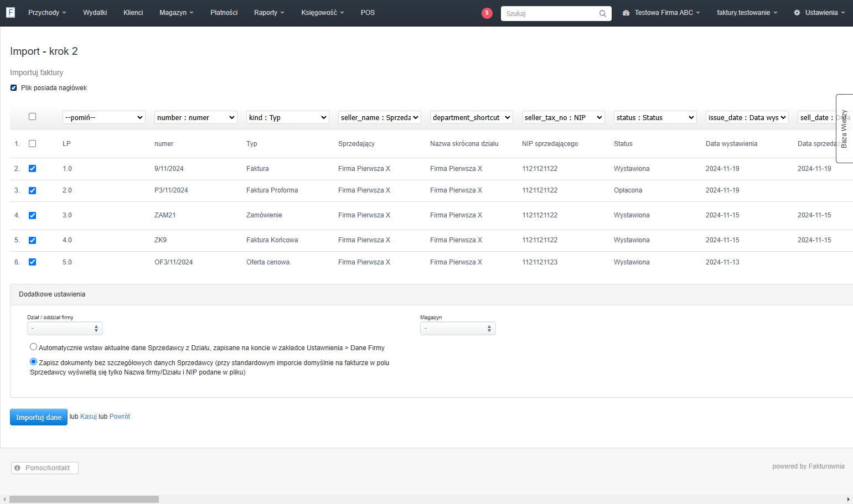Screen dimensions: 853x504
Task: Click the Fakturownia logo icon
Action: (11, 12)
